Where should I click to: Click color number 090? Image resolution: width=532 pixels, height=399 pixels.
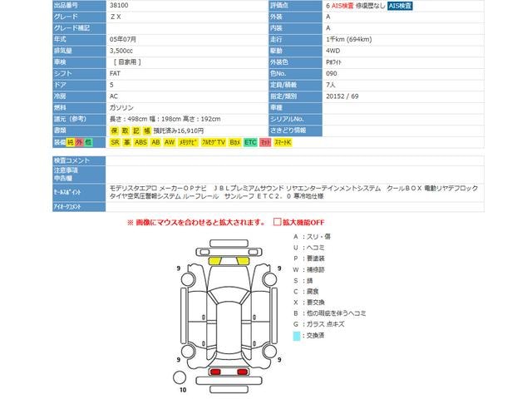click(x=332, y=74)
